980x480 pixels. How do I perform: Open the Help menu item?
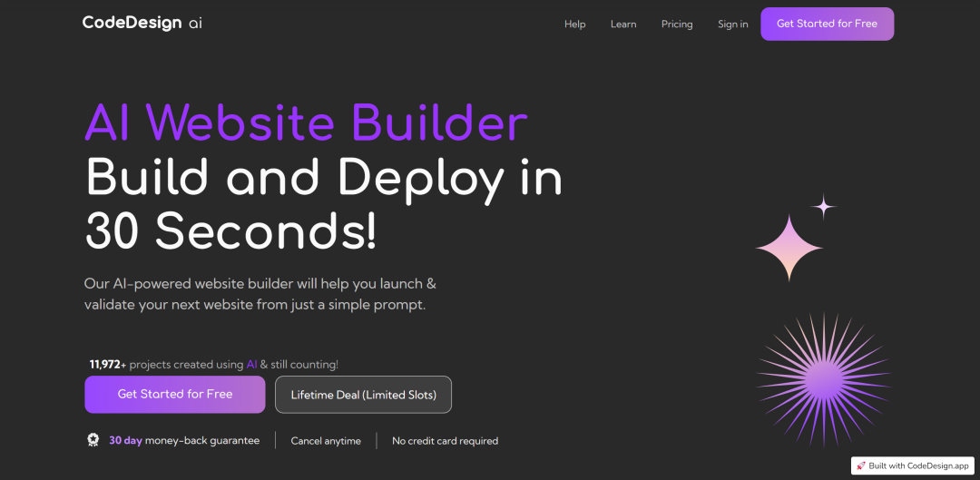[x=574, y=24]
